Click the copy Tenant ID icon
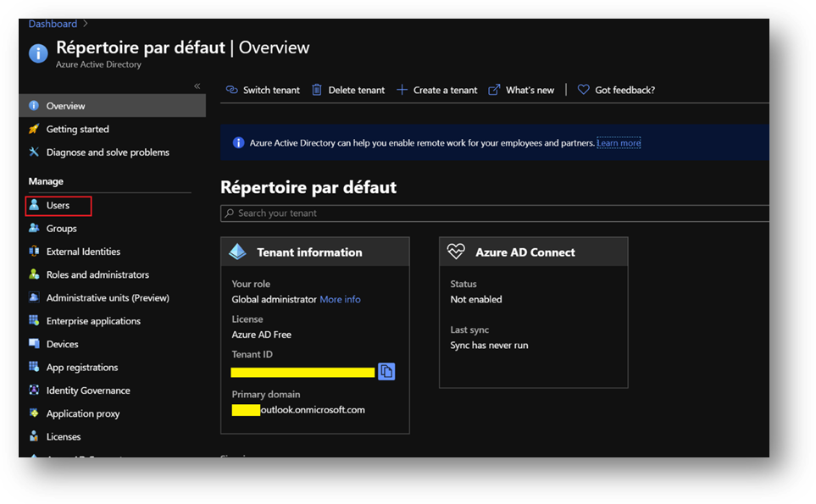This screenshot has height=504, width=816. (x=386, y=371)
